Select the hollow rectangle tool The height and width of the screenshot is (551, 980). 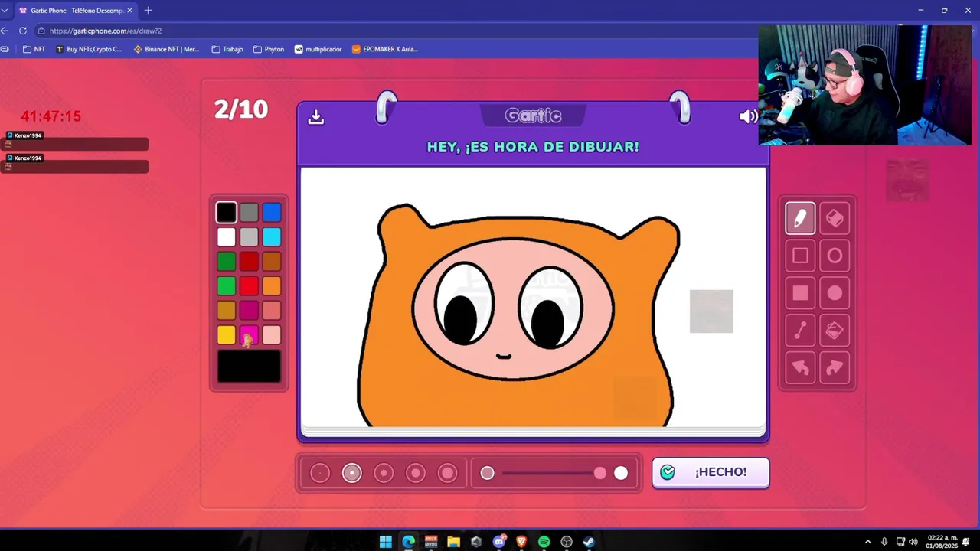tap(800, 256)
